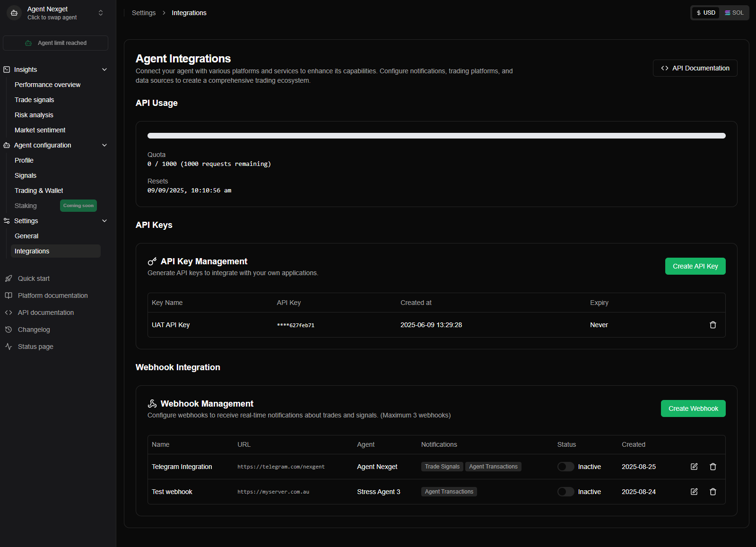Collapse the Settings section chevron
The width and height of the screenshot is (756, 547).
click(x=104, y=221)
